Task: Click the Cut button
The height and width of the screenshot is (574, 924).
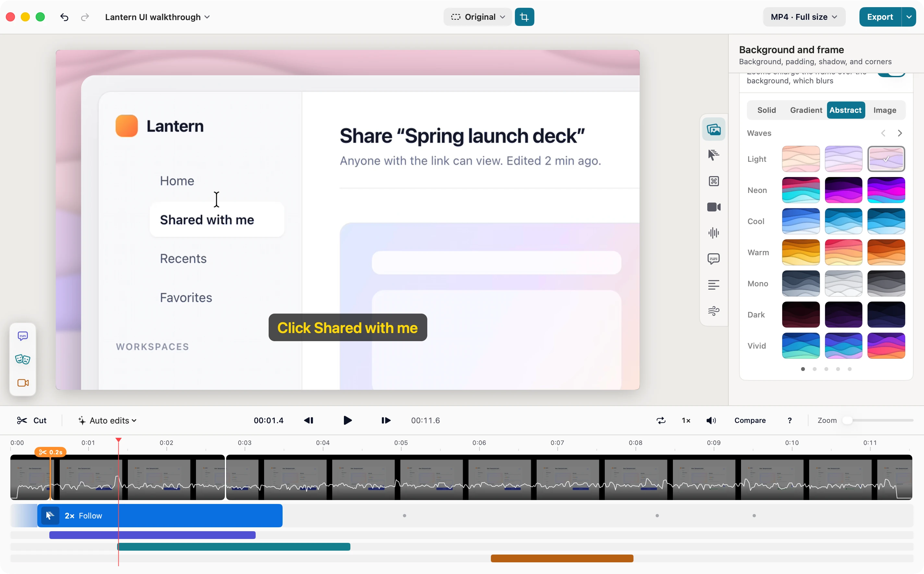Action: pyautogui.click(x=32, y=420)
